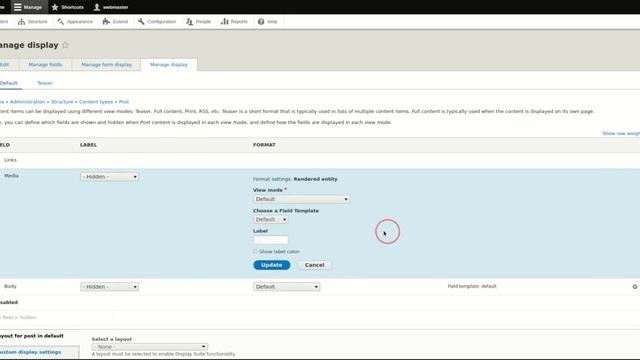Open the Body format dropdown
Viewport: 640px width, 360px height.
tap(287, 287)
